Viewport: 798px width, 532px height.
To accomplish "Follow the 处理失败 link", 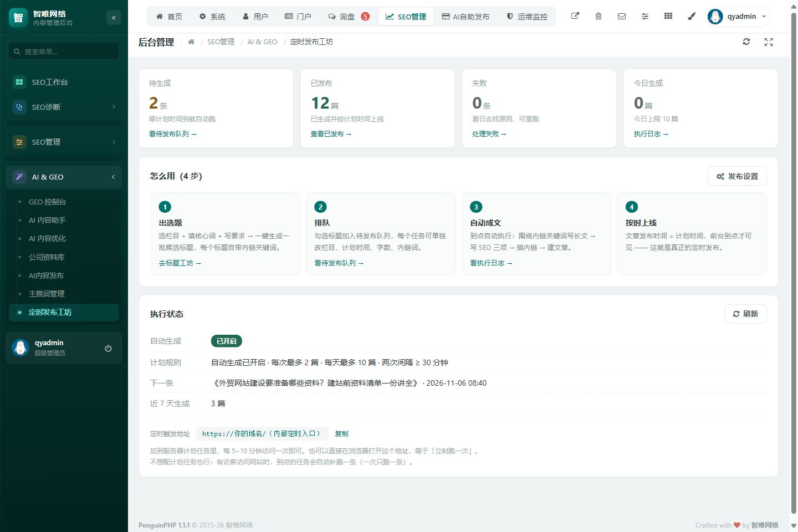I will click(489, 134).
